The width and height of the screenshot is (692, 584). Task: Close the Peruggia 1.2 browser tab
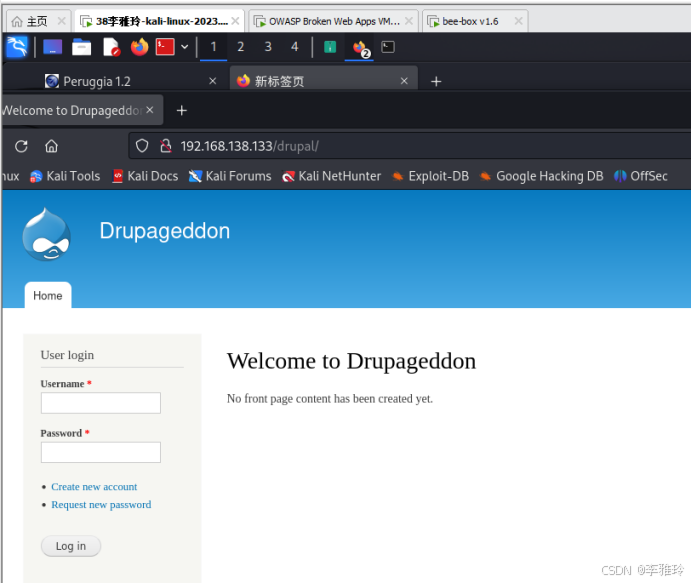213,81
